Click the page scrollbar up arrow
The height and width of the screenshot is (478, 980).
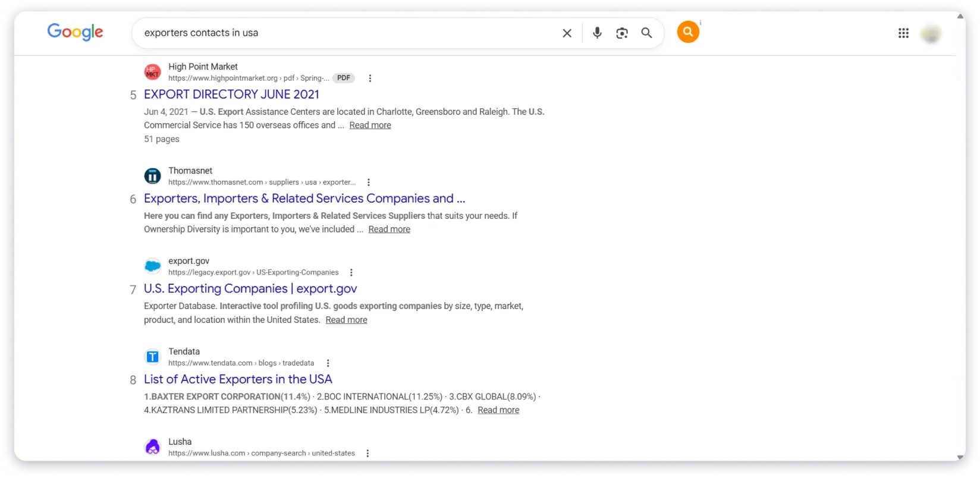pos(960,17)
